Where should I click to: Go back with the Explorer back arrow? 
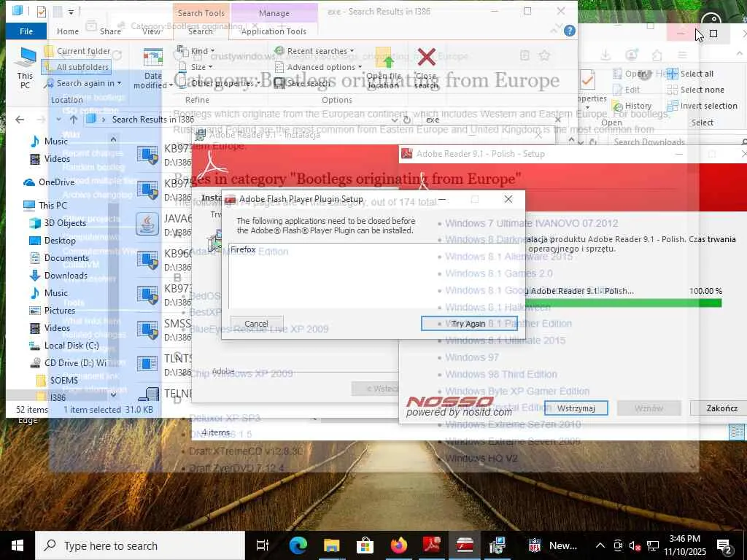tap(20, 120)
